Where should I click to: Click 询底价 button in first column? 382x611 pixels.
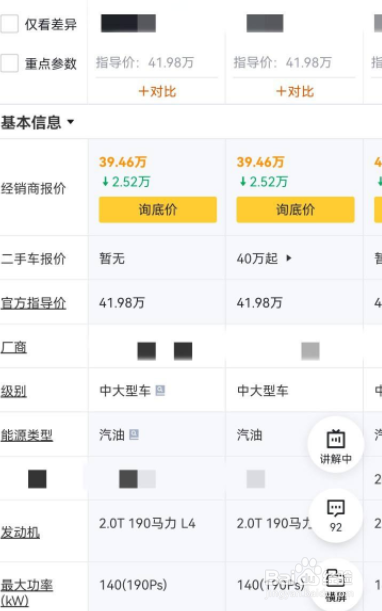pos(157,210)
